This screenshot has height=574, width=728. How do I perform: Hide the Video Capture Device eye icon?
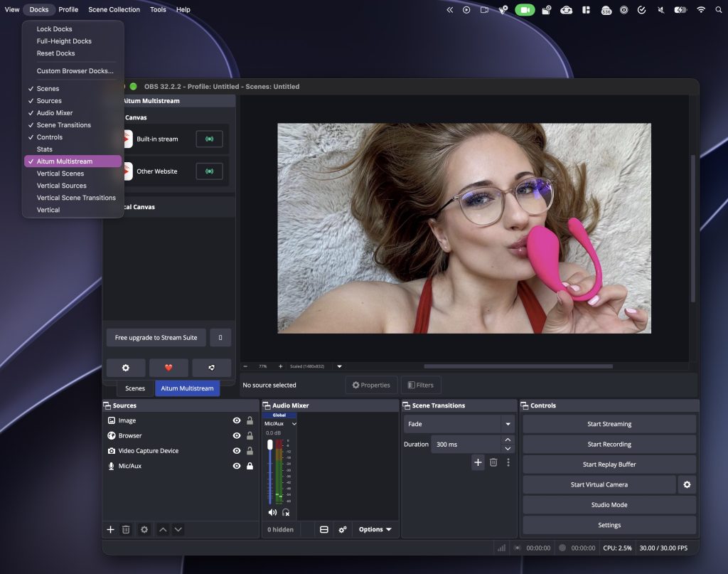click(x=237, y=451)
